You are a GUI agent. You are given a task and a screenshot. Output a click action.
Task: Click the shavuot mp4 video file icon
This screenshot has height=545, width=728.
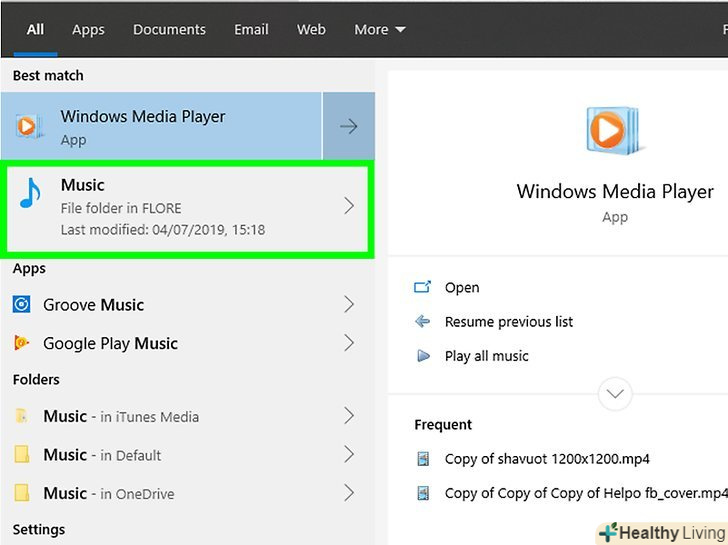tap(424, 459)
